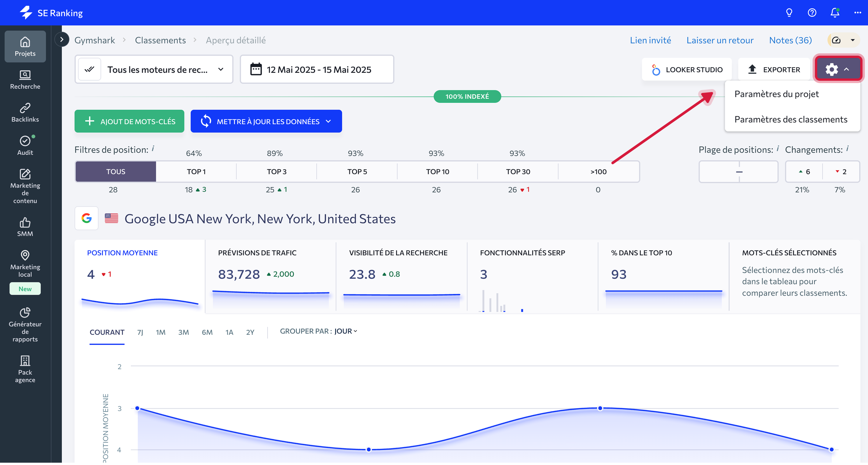Expand the sidebar with the arrow button
This screenshot has width=868, height=465.
coord(62,40)
